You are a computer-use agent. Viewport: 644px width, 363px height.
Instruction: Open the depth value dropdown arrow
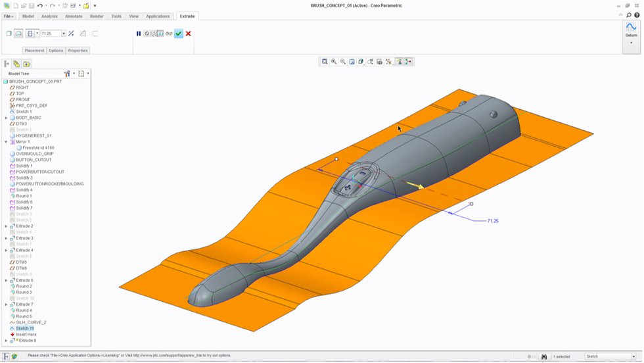point(64,34)
